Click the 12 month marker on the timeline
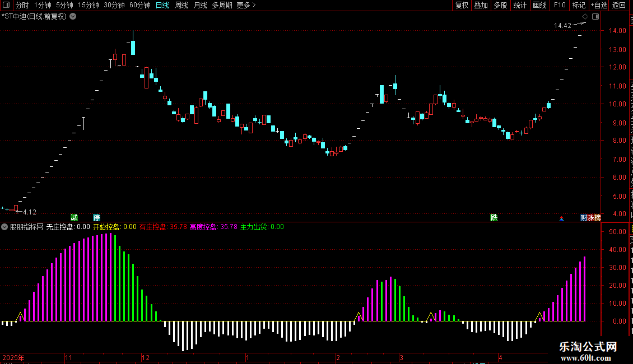The height and width of the screenshot is (364, 633). point(145,357)
